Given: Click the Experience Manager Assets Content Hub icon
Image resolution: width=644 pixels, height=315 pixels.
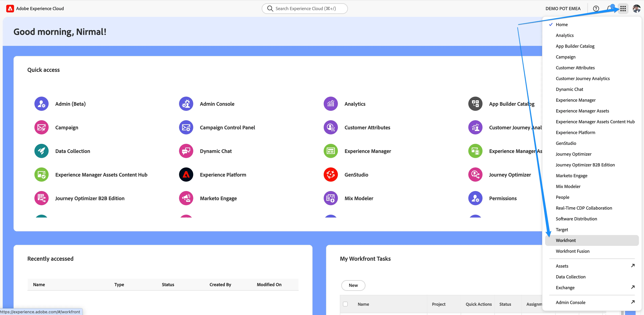Looking at the screenshot, I should (x=41, y=175).
